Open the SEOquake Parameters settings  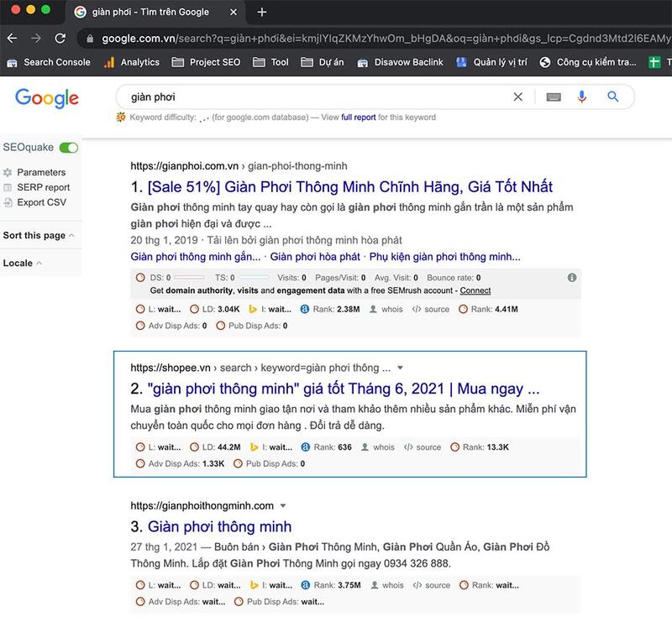point(40,172)
